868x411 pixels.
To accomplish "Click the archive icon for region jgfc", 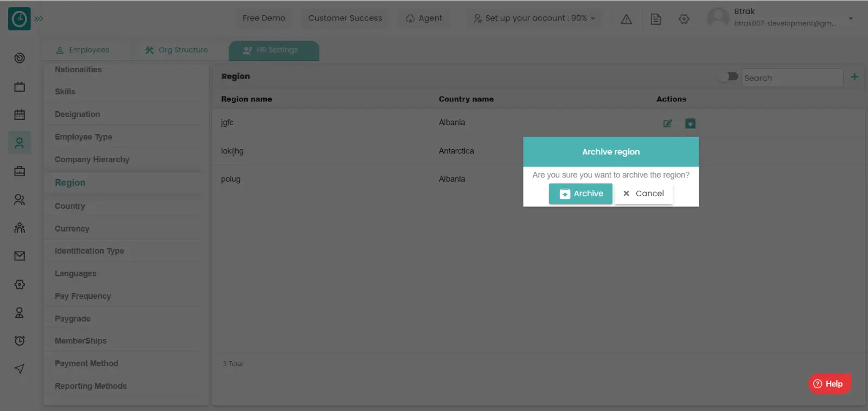I will coord(690,124).
